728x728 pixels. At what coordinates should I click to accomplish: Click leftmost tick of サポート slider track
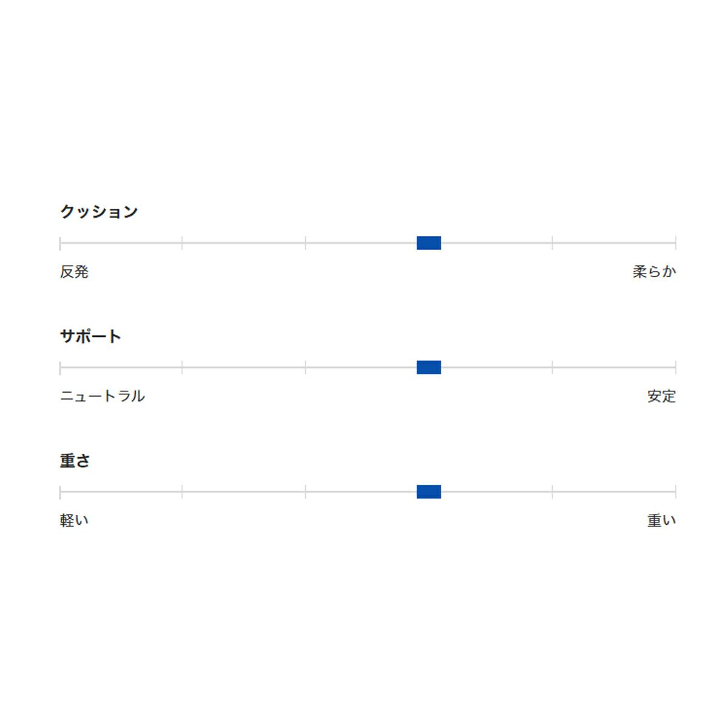click(60, 368)
